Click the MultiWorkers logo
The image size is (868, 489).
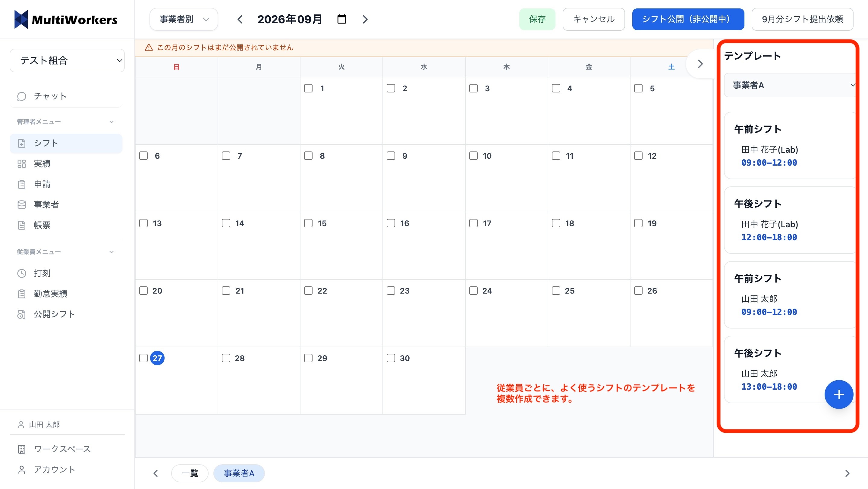pos(66,20)
